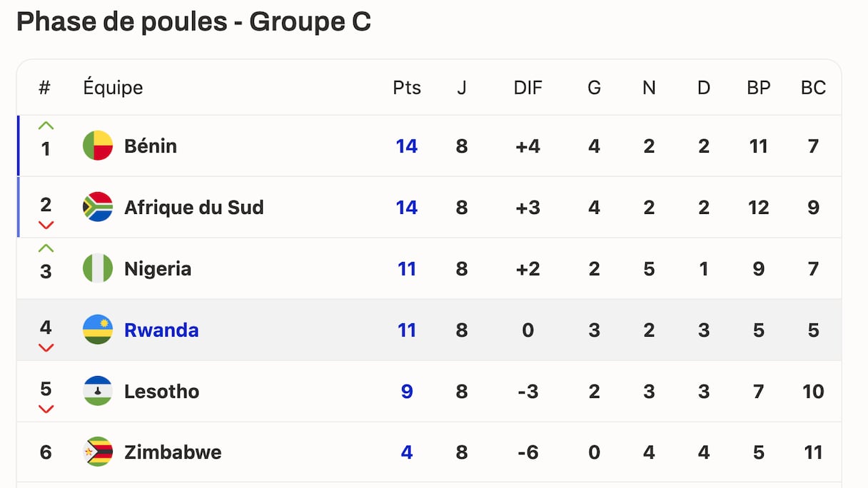Sort by the Pts column header

(407, 88)
